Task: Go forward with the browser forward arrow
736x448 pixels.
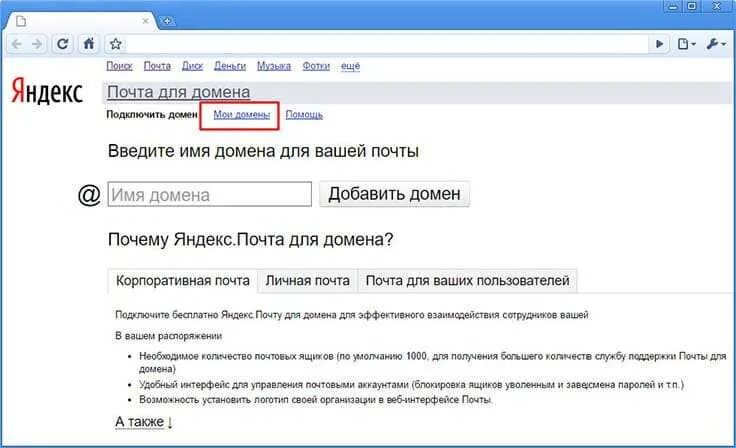Action: [37, 44]
